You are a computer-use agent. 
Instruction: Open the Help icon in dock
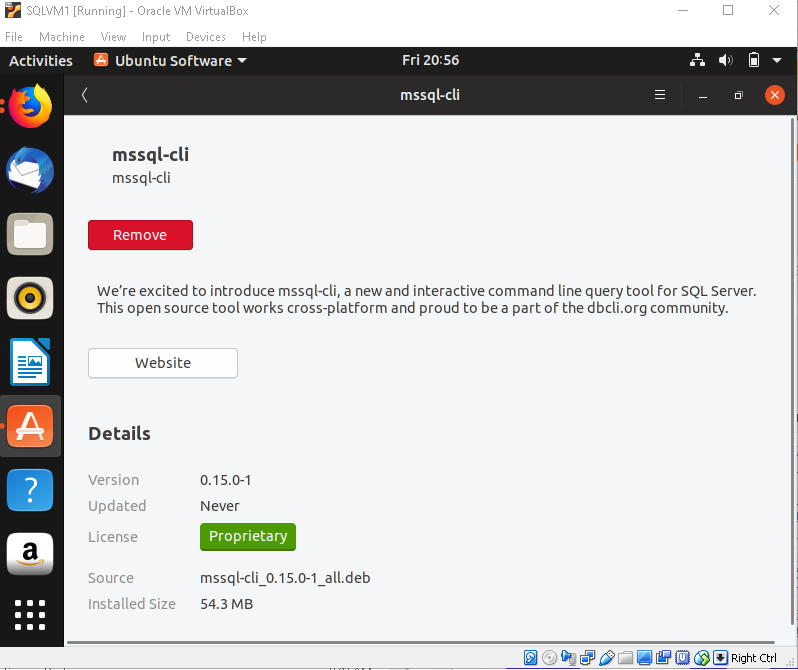tap(30, 490)
